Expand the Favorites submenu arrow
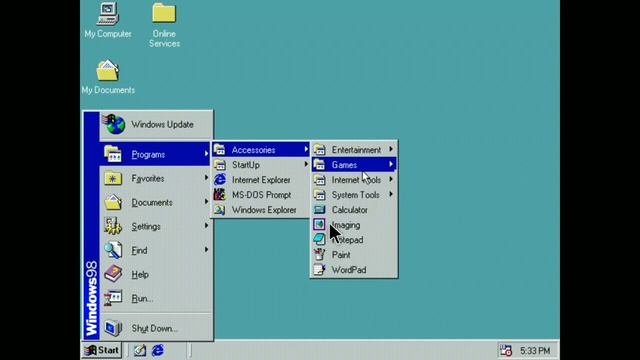 (x=207, y=178)
